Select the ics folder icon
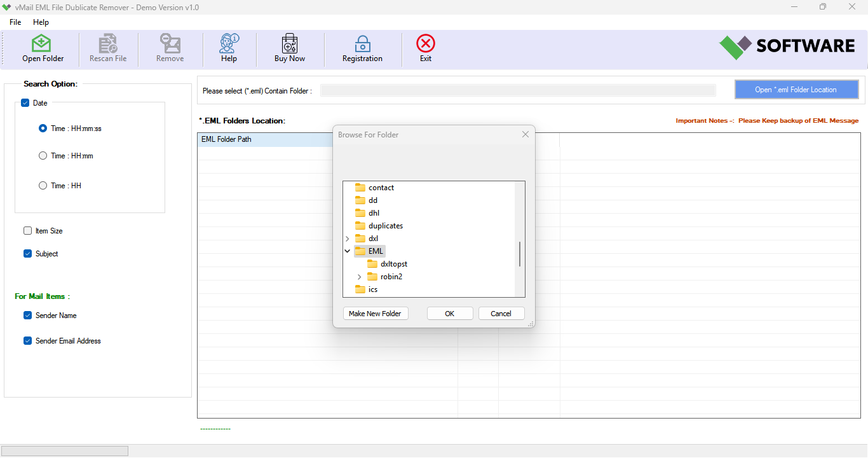This screenshot has height=458, width=868. tap(360, 289)
